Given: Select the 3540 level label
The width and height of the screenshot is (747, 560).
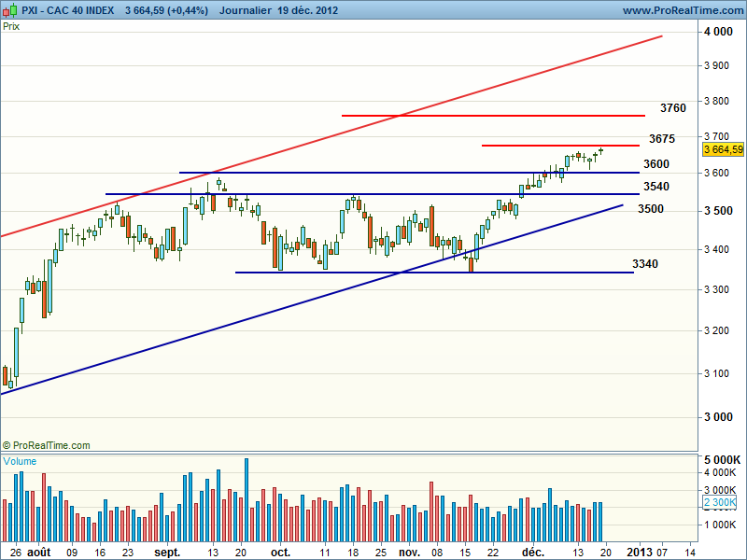Looking at the screenshot, I should (656, 187).
